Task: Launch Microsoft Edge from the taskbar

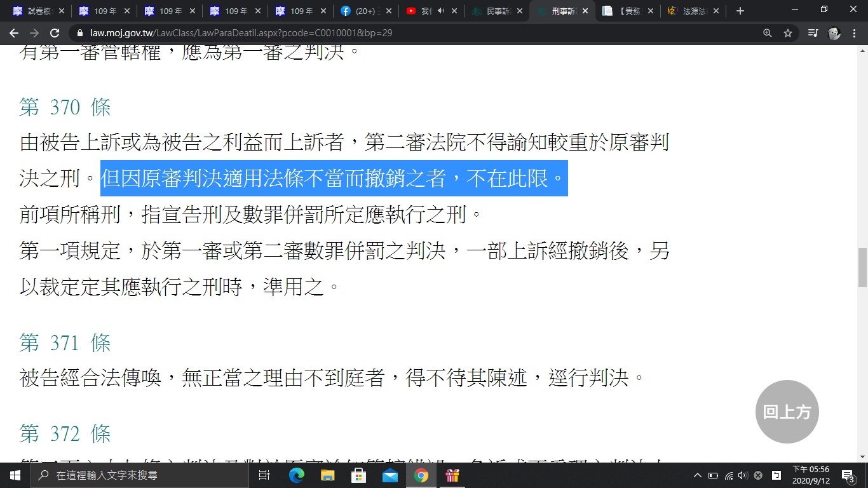Action: coord(297,475)
